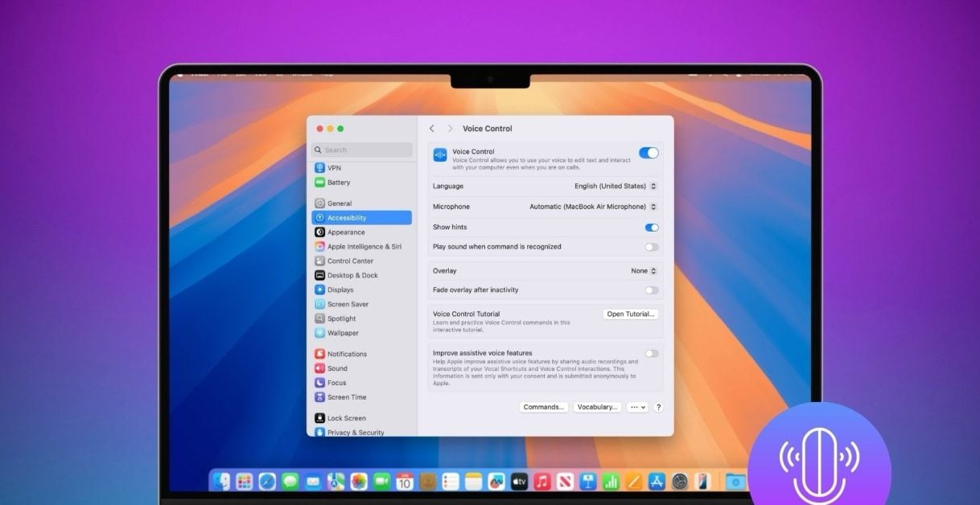Open Apple TV app in the Dock
This screenshot has height=505, width=980.
tap(519, 482)
